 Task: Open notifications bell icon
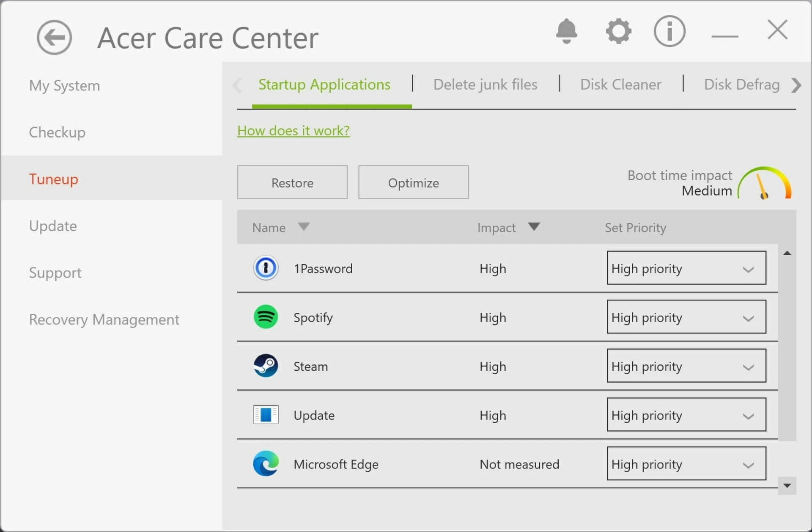[566, 31]
